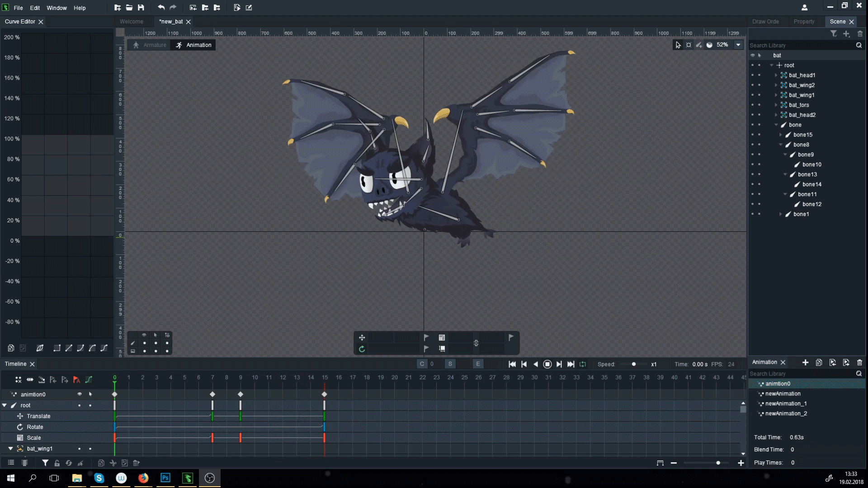Switch to the Welcome tab

131,21
